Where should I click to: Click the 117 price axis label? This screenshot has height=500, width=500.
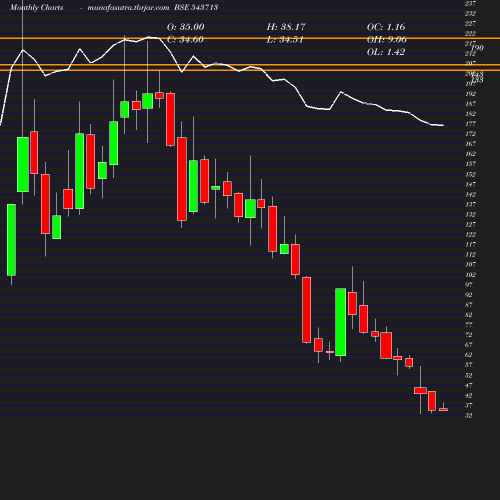(x=470, y=244)
